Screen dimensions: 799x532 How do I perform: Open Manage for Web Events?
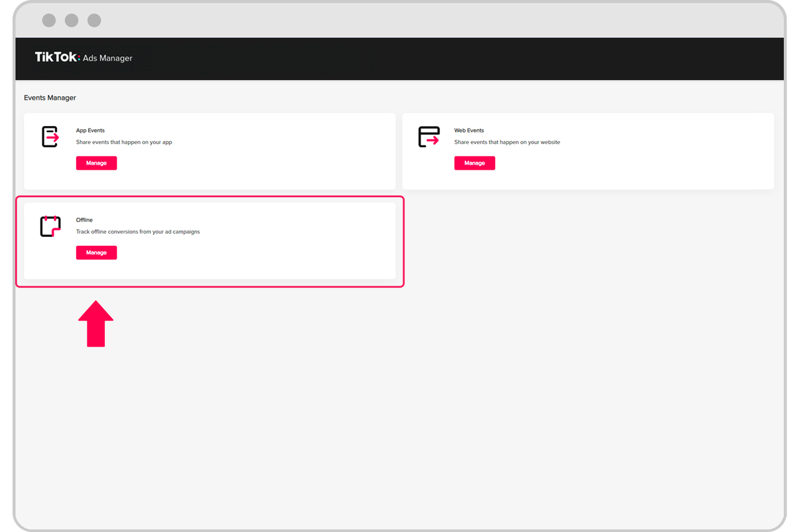(474, 163)
